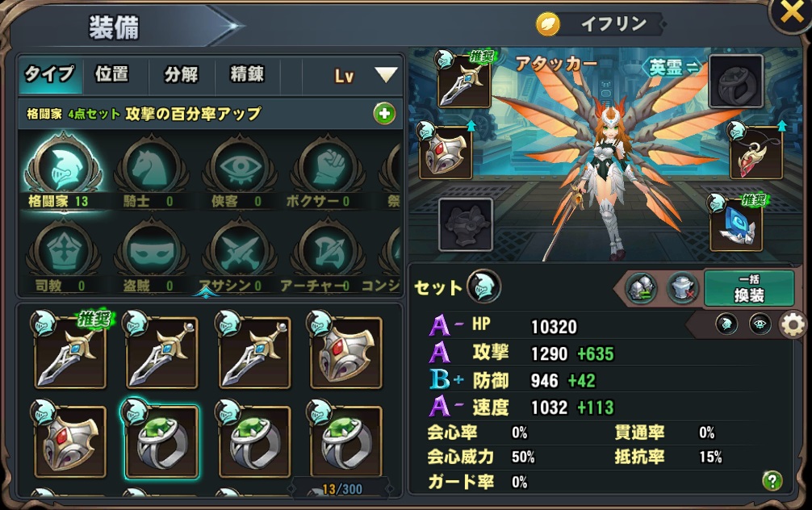Click the 一括換装 button
This screenshot has height=510, width=812.
pos(749,288)
